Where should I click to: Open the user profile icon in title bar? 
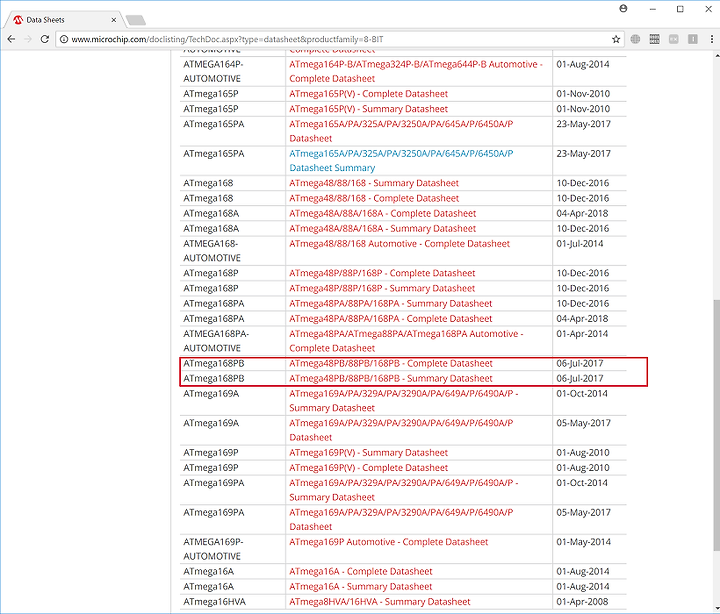point(623,9)
